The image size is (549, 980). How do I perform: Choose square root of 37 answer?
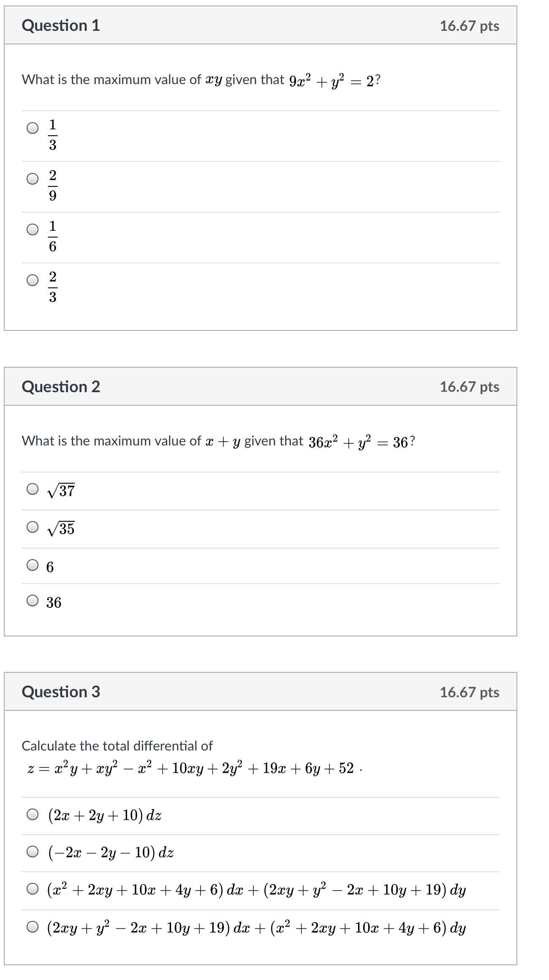tap(33, 489)
